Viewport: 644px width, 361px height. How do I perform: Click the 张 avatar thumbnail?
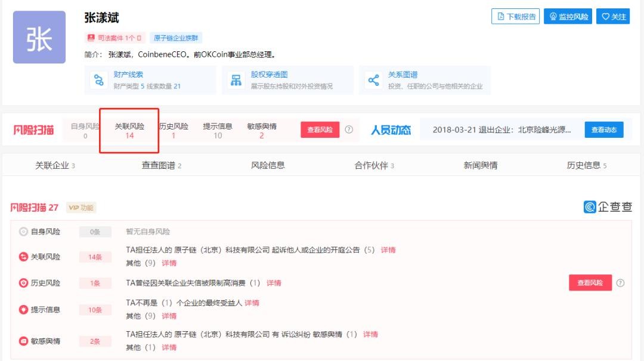[39, 37]
